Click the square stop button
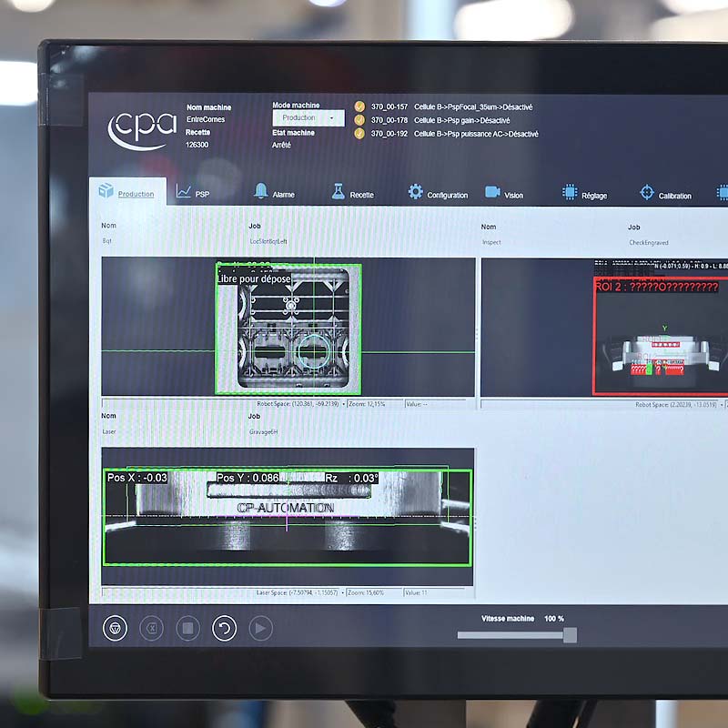The height and width of the screenshot is (728, 728). 188,628
